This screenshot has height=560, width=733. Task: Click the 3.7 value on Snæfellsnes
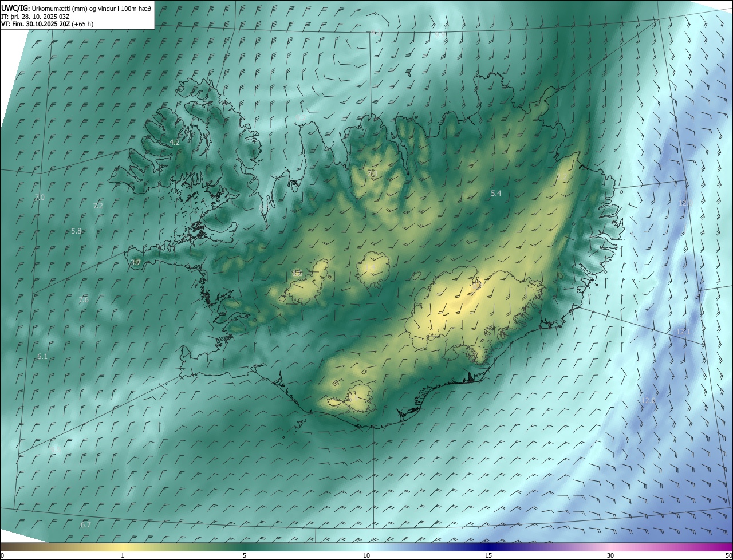(136, 262)
